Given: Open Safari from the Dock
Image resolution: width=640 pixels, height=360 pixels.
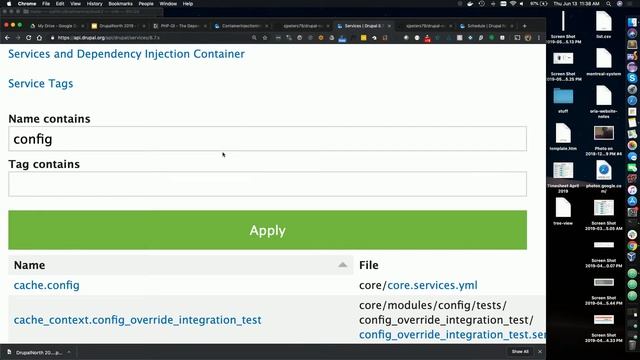Looking at the screenshot, I should (632, 100).
